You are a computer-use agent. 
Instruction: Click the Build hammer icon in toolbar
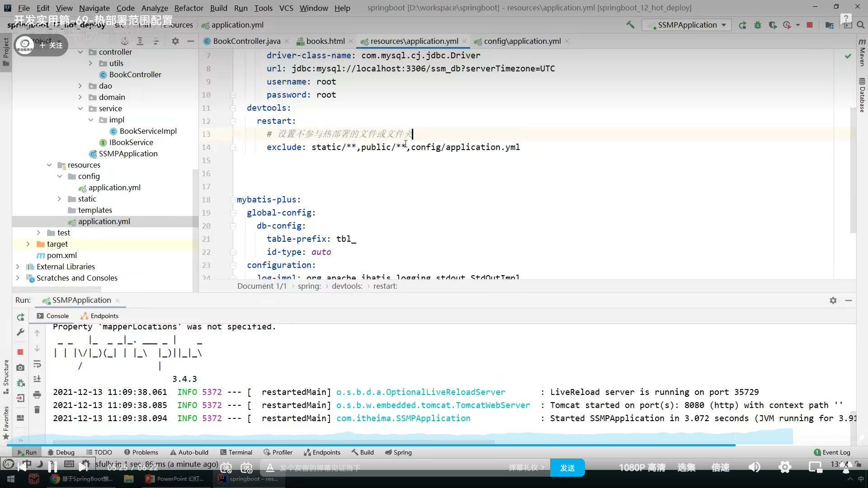(x=630, y=25)
